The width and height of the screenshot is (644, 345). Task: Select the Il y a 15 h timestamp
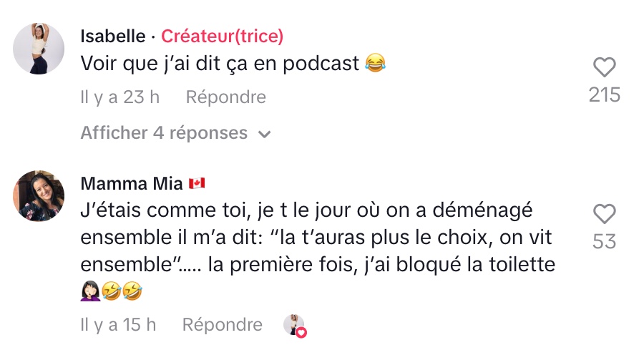pyautogui.click(x=118, y=325)
